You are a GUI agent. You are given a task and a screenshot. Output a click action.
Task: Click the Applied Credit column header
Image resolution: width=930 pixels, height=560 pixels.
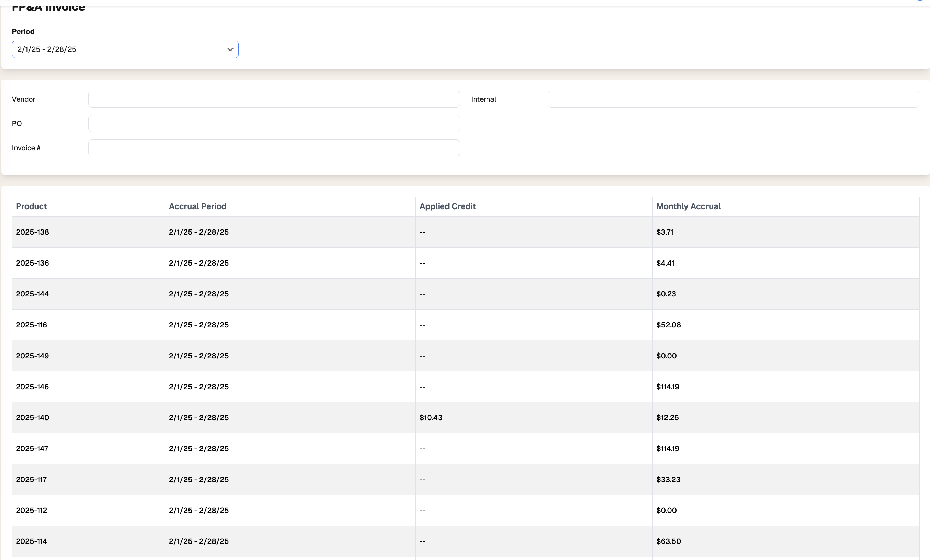[447, 206]
